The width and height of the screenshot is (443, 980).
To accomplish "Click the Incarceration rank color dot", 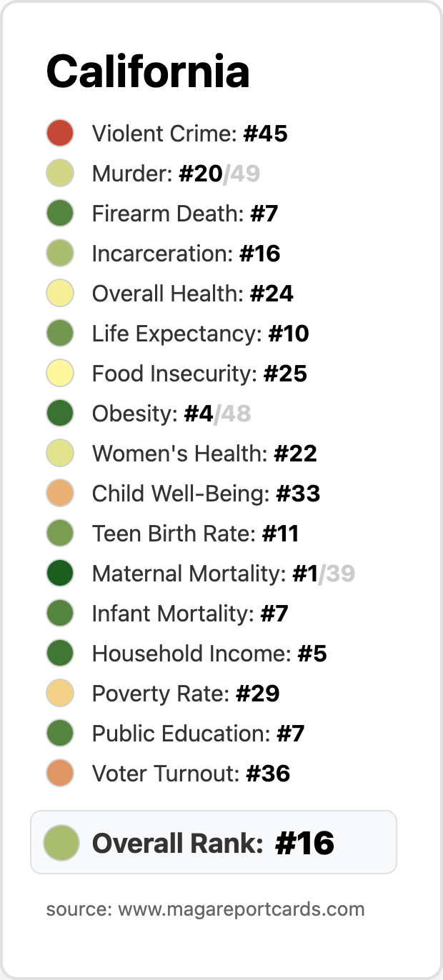I will click(61, 254).
